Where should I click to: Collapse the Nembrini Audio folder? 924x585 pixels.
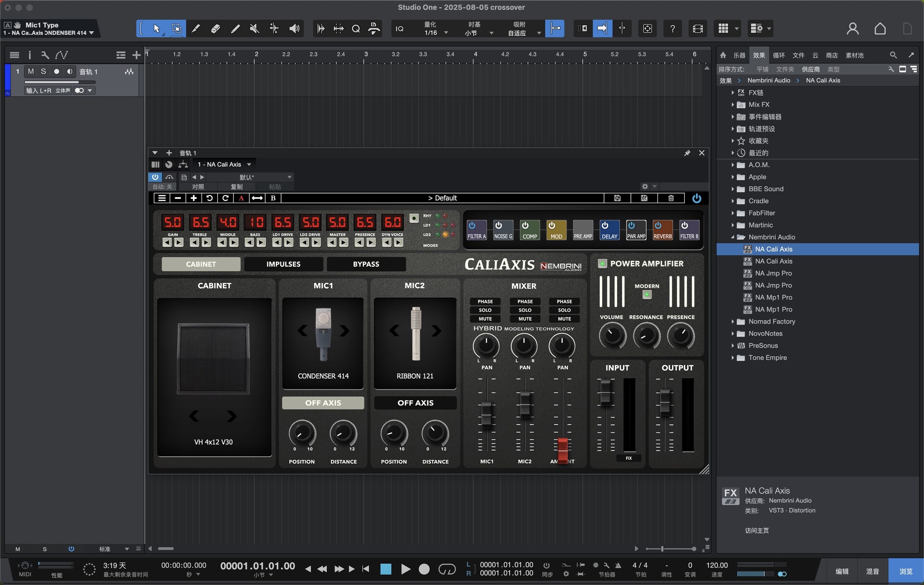[x=732, y=237]
